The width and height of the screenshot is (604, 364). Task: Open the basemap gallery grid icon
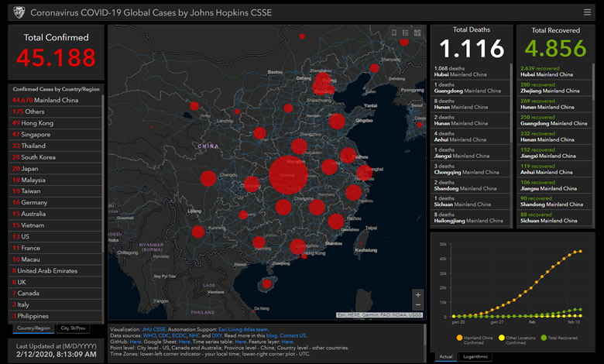pyautogui.click(x=418, y=33)
